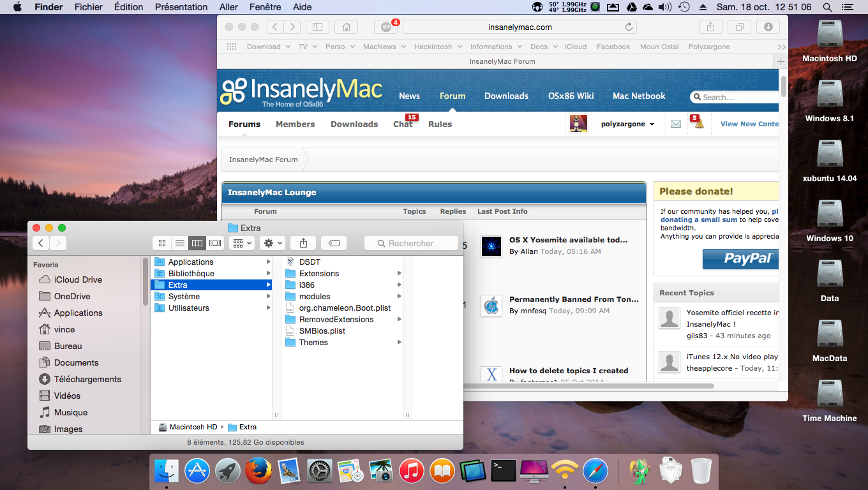Screen dimensions: 868x490
Task: Open 'Permanently Banned From Ton...' topic
Action: point(574,299)
